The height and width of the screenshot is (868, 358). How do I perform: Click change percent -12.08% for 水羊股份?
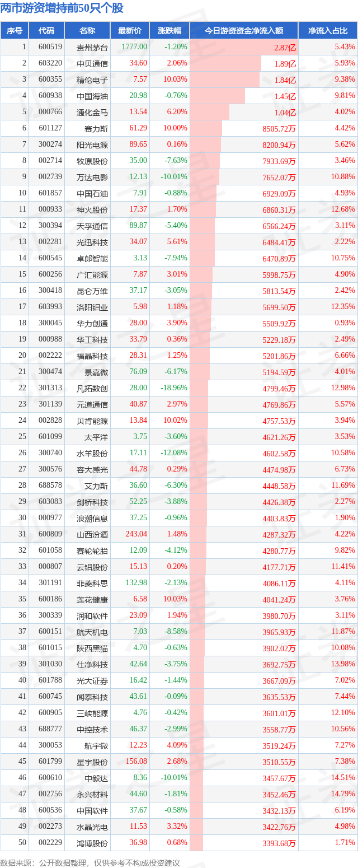coord(175,453)
